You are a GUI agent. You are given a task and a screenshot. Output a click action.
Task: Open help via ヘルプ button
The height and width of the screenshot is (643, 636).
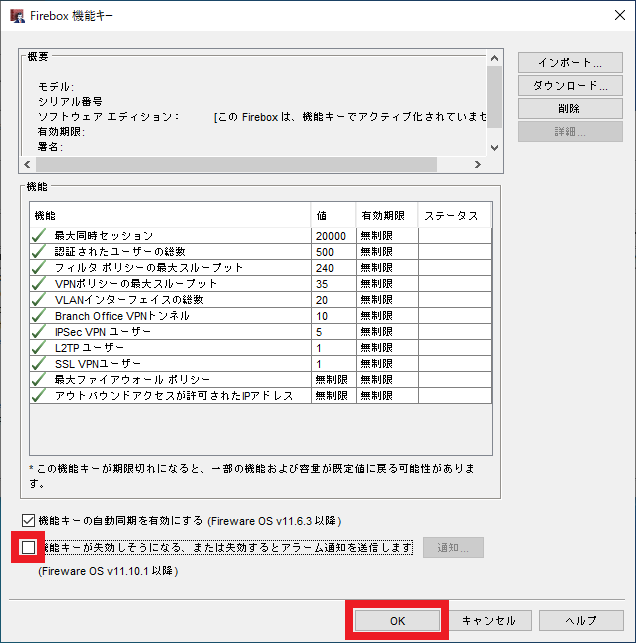(x=581, y=620)
